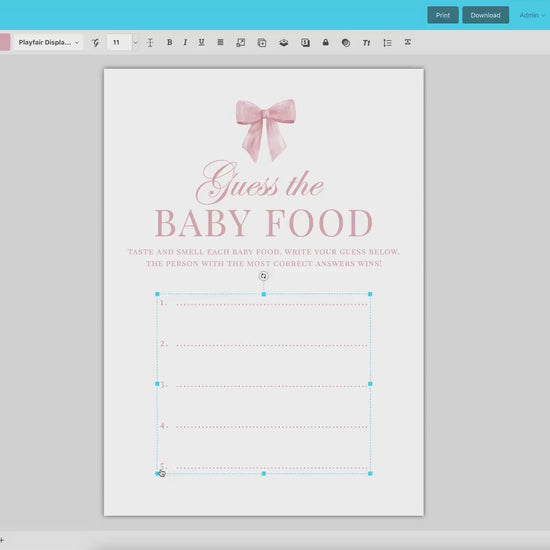Expand the font size dropdown arrow
Image resolution: width=550 pixels, height=550 pixels.
(x=135, y=42)
